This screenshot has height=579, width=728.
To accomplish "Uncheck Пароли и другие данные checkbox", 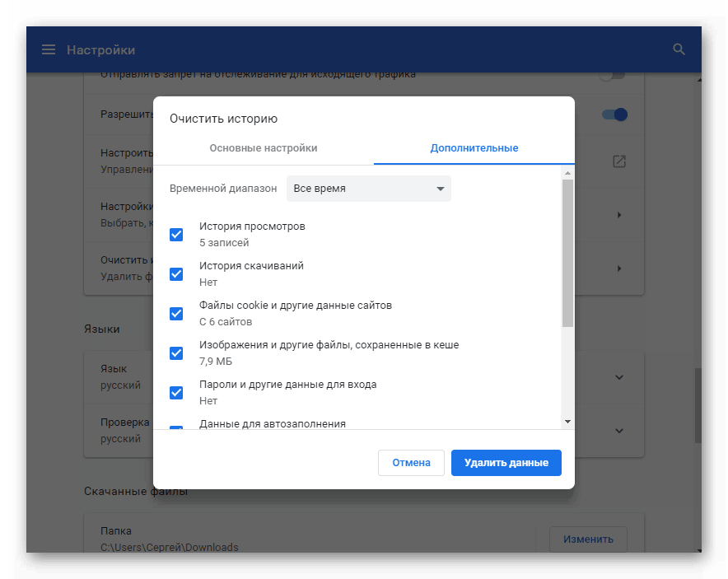I will 176,393.
